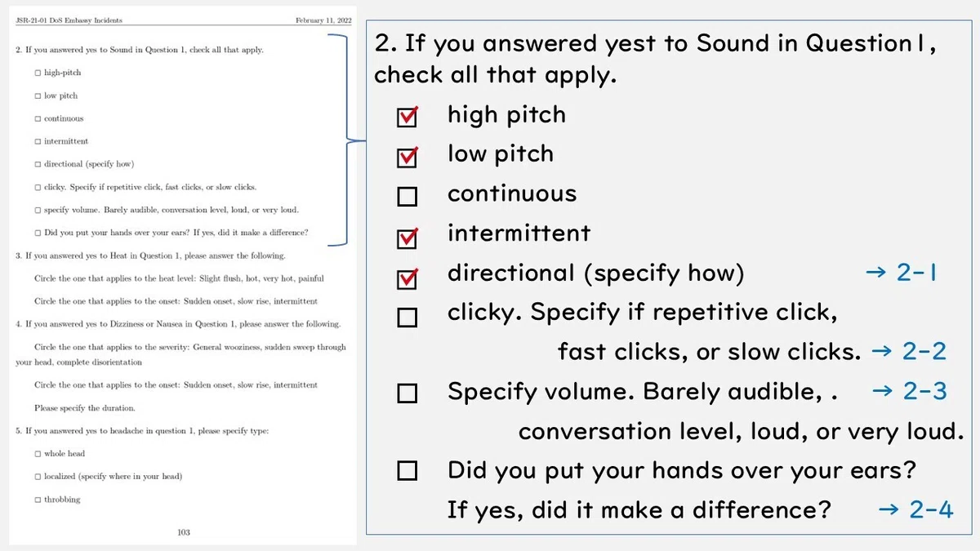Check the clicky checkbox
Viewport: 980px width, 551px height.
[407, 317]
